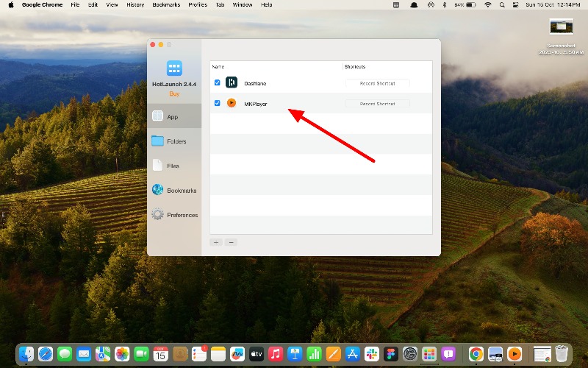Uncheck the MKPlayer checkbox
The height and width of the screenshot is (368, 588).
click(x=217, y=103)
